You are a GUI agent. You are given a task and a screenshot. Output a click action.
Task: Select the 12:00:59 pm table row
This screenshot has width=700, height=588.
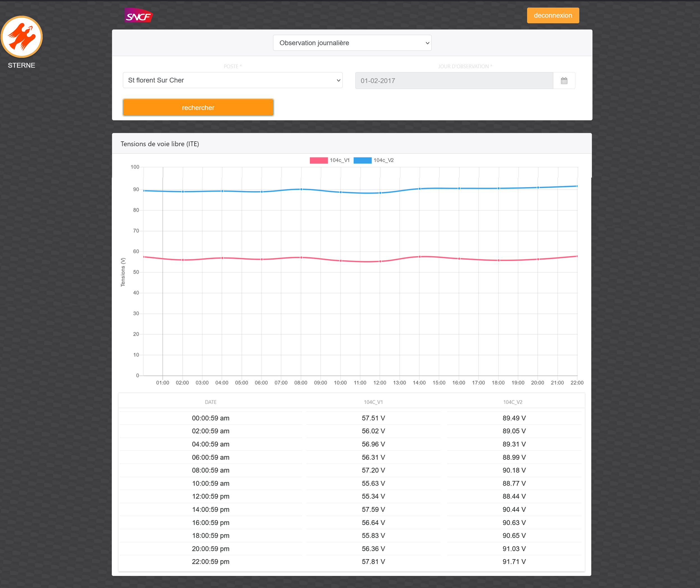(211, 496)
